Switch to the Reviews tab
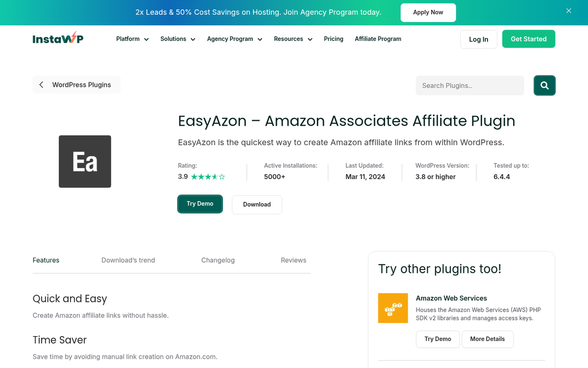 (294, 260)
